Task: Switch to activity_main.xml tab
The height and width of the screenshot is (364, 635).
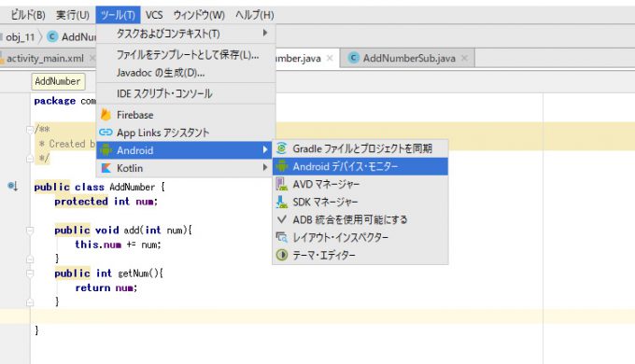Action: pos(46,58)
